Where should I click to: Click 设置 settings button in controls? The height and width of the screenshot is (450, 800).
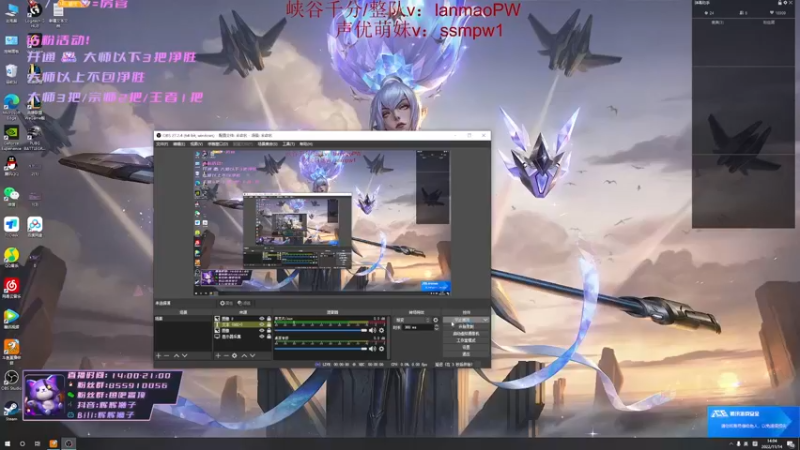tap(466, 347)
